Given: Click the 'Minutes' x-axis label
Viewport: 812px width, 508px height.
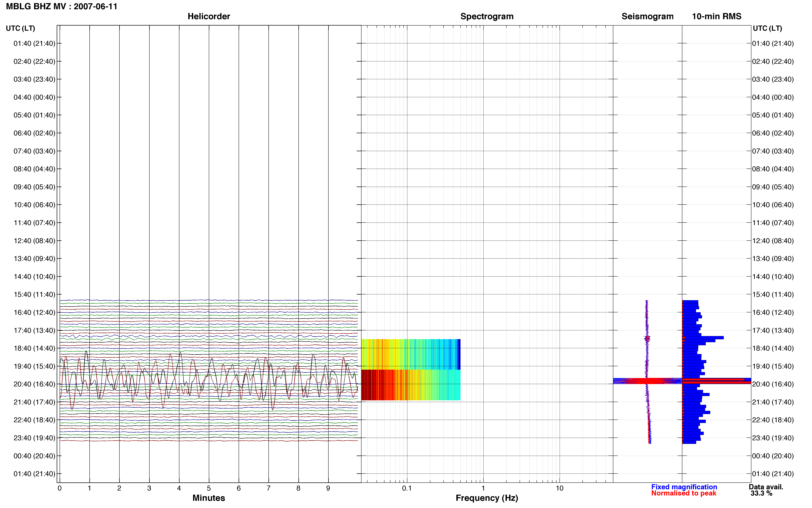Looking at the screenshot, I should click(209, 498).
